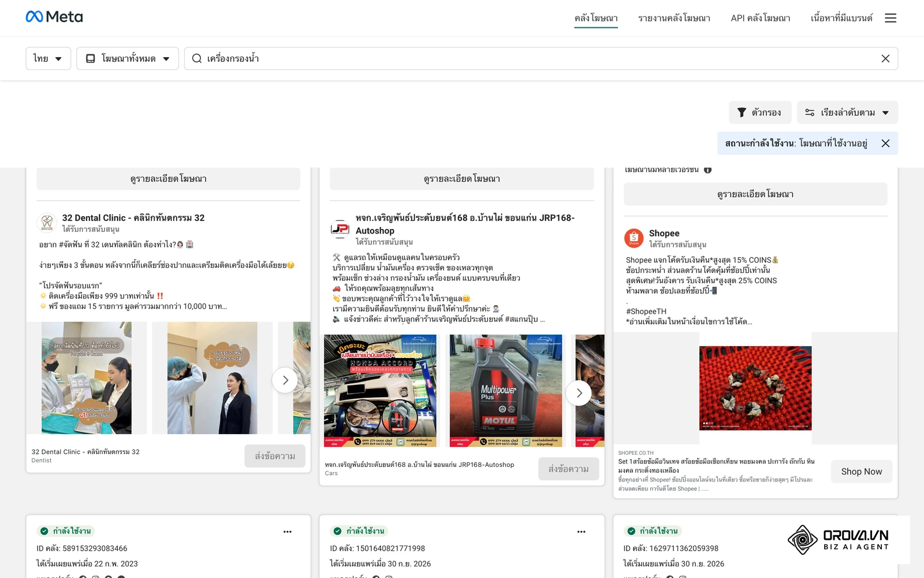The width and height of the screenshot is (924, 578).
Task: View ad details for 32 Dental Clinic
Action: (x=169, y=179)
